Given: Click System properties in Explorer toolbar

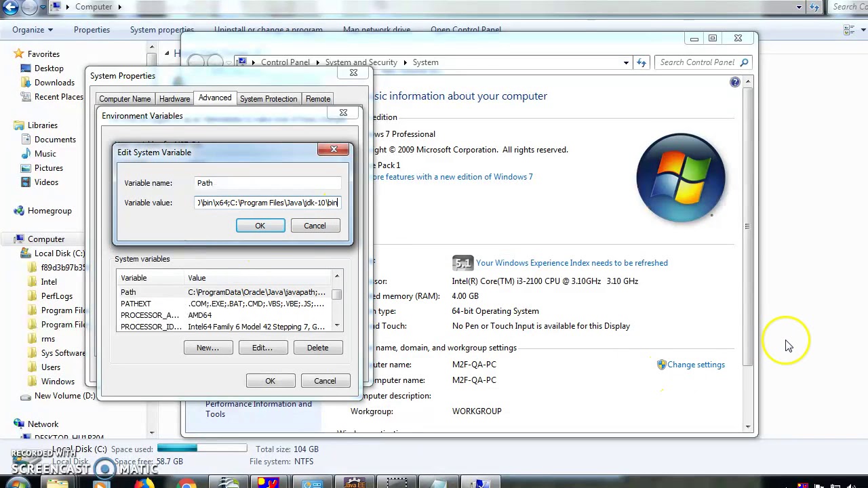Looking at the screenshot, I should (x=162, y=30).
